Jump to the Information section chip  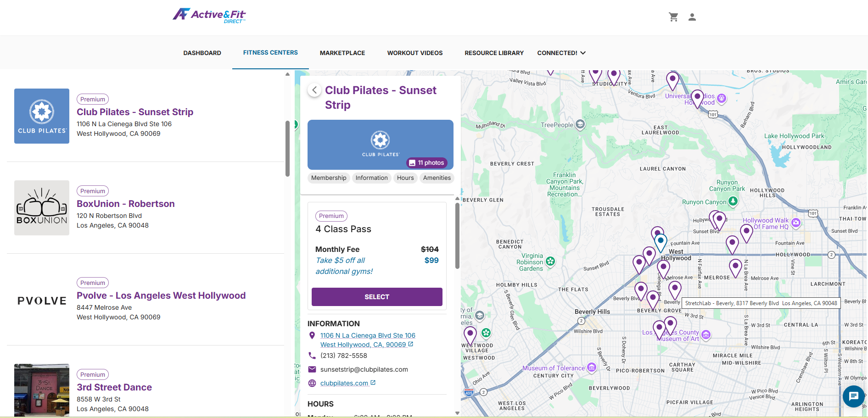point(371,178)
